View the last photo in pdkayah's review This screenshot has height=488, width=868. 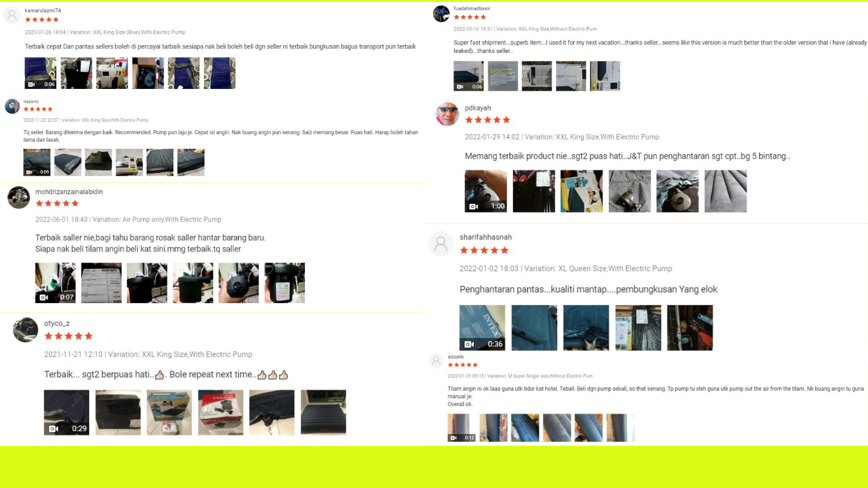(726, 191)
